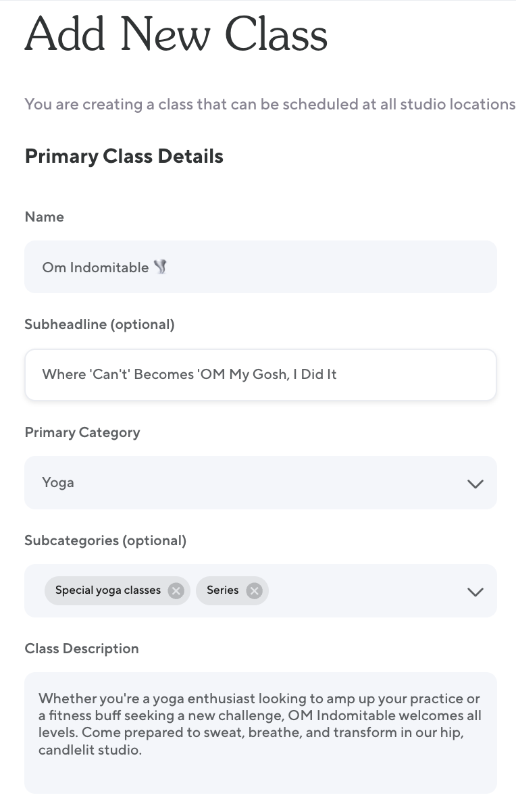Click the 'Name' field label
This screenshot has height=812, width=516.
(x=45, y=217)
